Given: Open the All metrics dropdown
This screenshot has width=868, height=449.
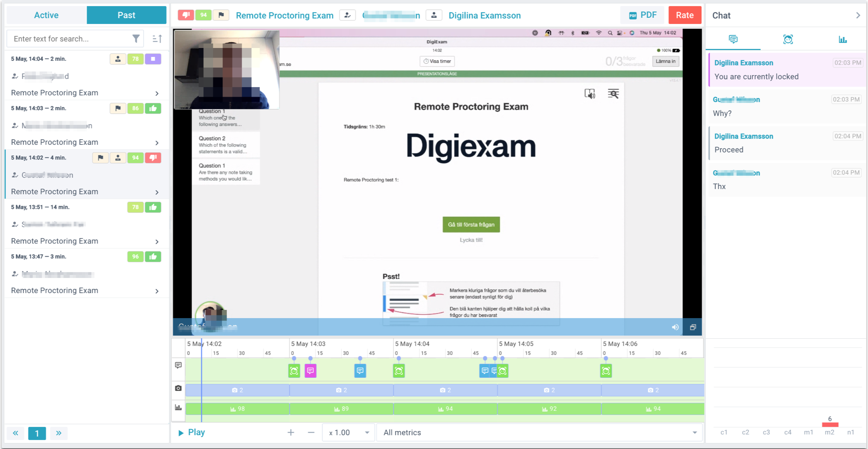Looking at the screenshot, I should click(x=540, y=432).
